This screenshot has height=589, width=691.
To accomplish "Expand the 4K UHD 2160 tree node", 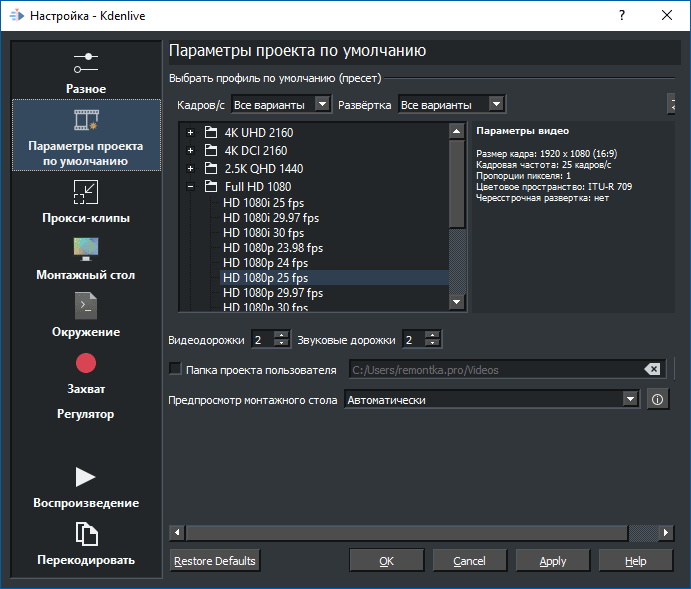I will click(190, 132).
